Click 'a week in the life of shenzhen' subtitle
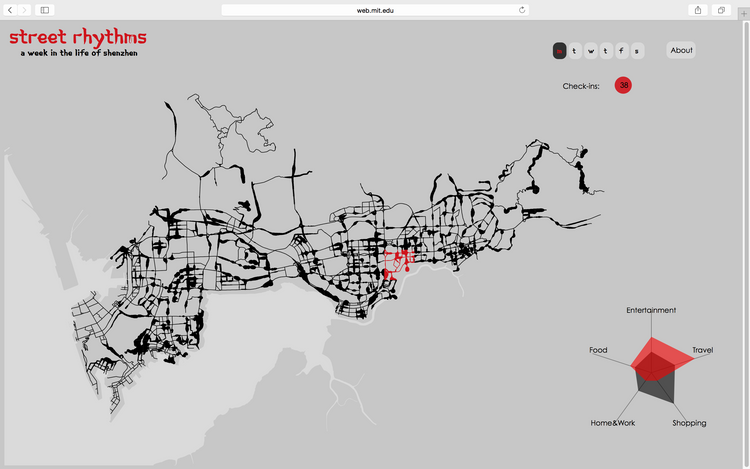Screen dimensions: 750x469 point(79,53)
